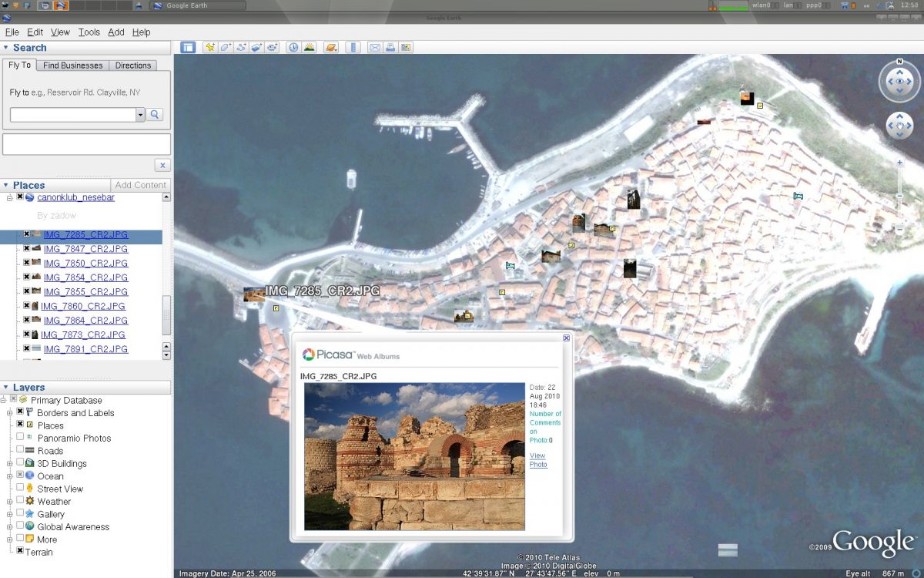This screenshot has height=578, width=924.
Task: Click the Fly To search input field
Action: point(73,115)
